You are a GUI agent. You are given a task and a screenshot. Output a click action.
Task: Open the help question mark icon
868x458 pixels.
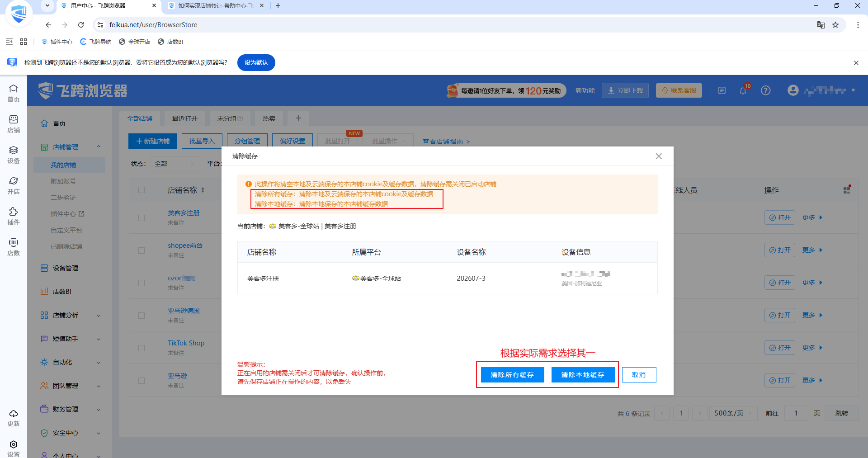point(765,90)
